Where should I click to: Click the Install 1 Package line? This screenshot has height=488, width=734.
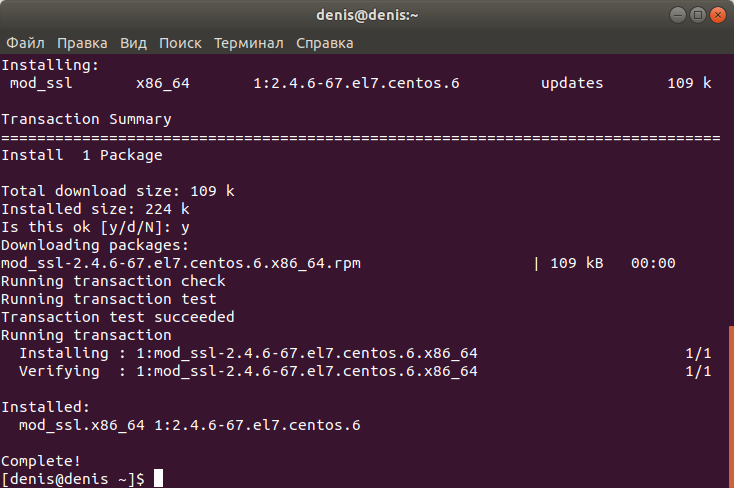tap(82, 155)
